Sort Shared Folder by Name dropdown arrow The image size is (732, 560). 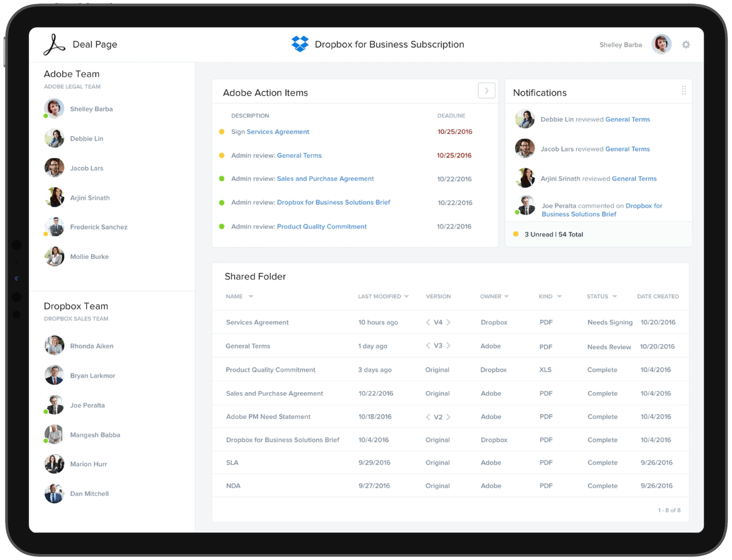[251, 297]
